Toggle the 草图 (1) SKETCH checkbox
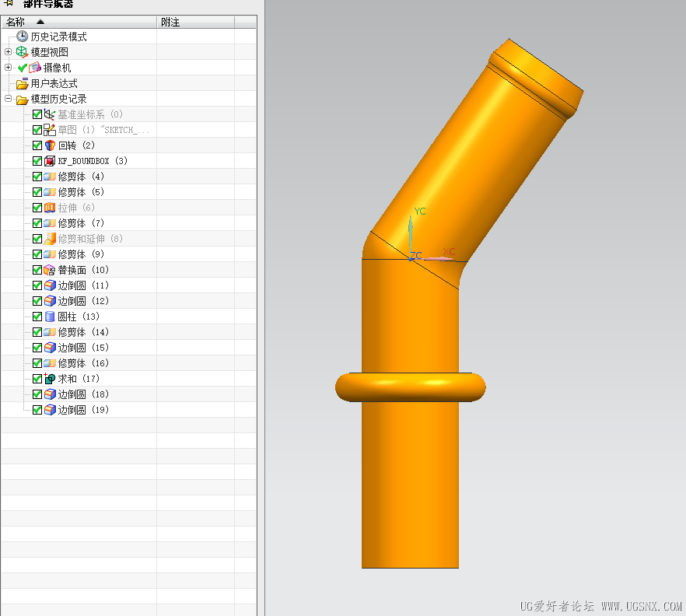686x616 pixels. (x=37, y=130)
